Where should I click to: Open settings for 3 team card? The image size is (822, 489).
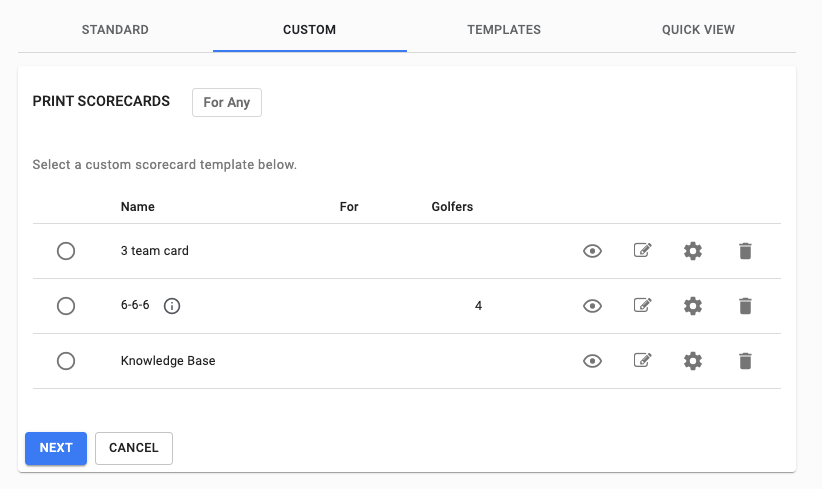(x=693, y=251)
